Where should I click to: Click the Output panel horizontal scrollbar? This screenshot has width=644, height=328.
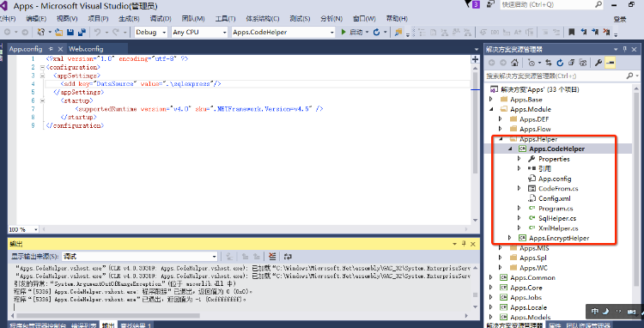tap(107, 316)
